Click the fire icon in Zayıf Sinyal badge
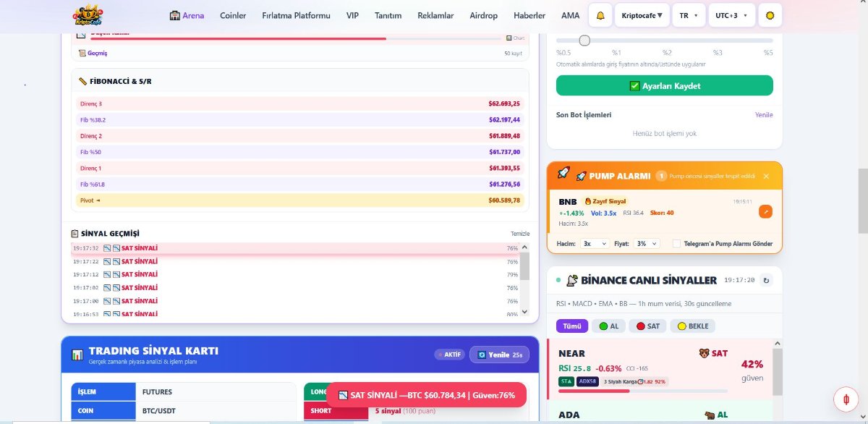This screenshot has width=868, height=424. click(x=588, y=201)
